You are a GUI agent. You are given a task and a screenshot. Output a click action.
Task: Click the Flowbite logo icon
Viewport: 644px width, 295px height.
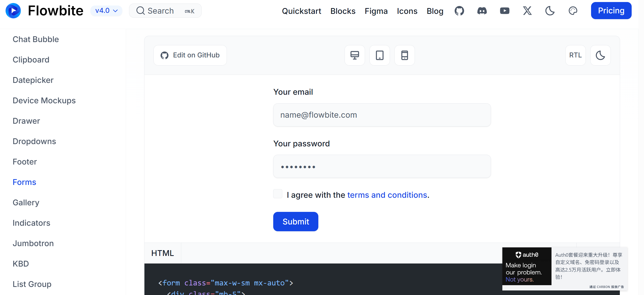13,11
